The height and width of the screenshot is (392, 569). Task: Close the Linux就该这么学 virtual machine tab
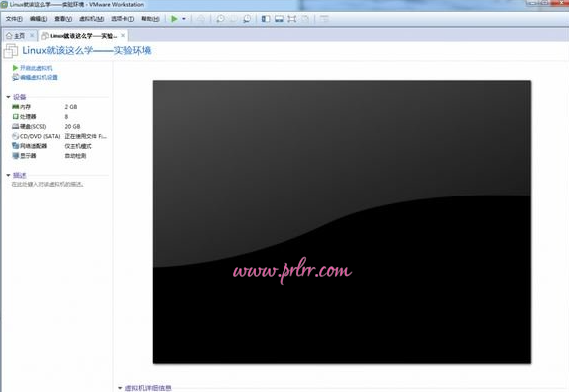(x=123, y=35)
